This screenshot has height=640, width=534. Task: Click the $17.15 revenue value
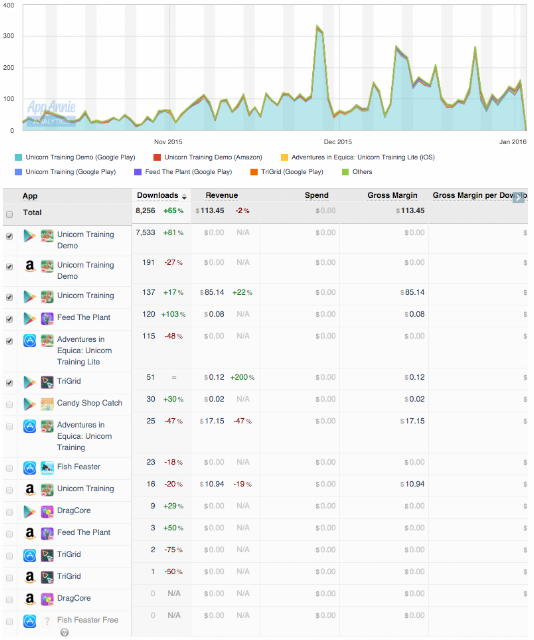212,421
